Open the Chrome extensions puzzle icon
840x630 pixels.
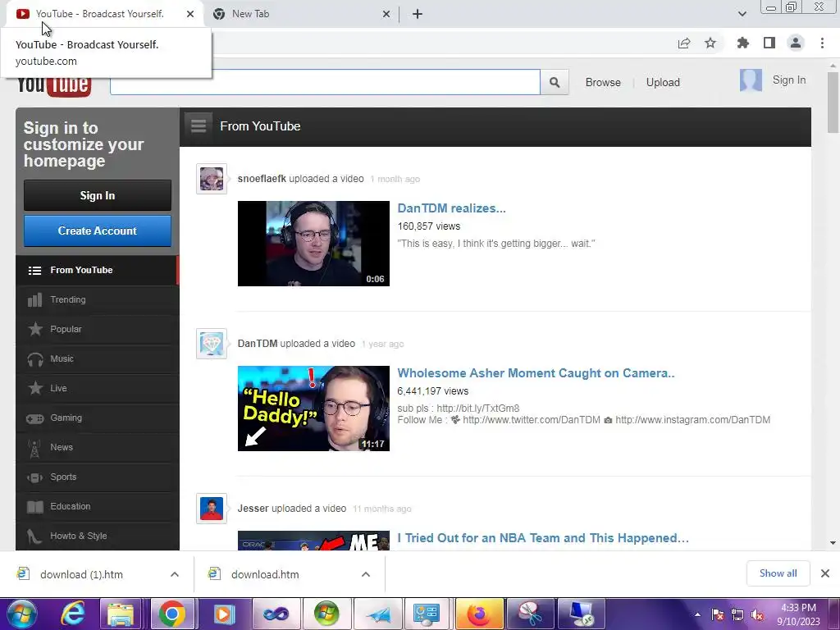coord(743,43)
